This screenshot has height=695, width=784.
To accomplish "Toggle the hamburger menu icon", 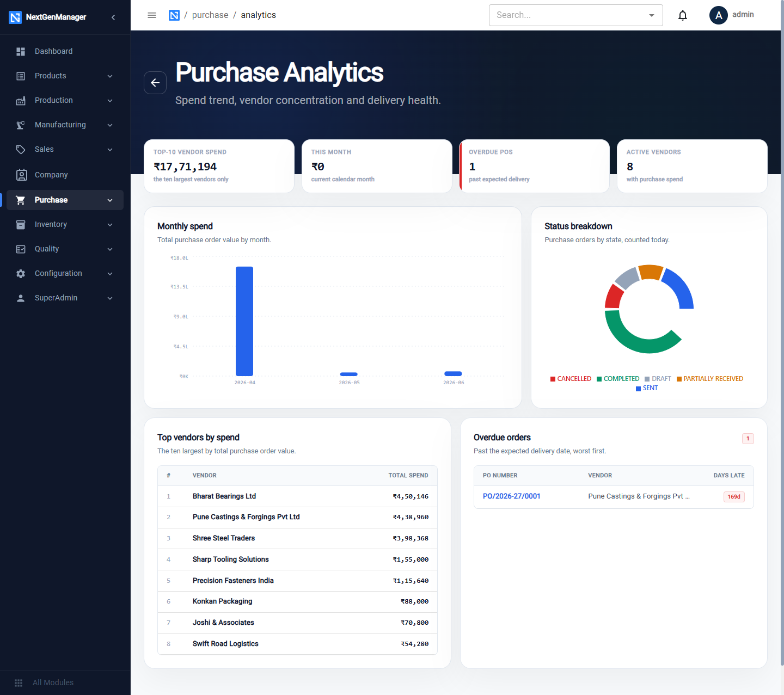I will click(x=152, y=15).
